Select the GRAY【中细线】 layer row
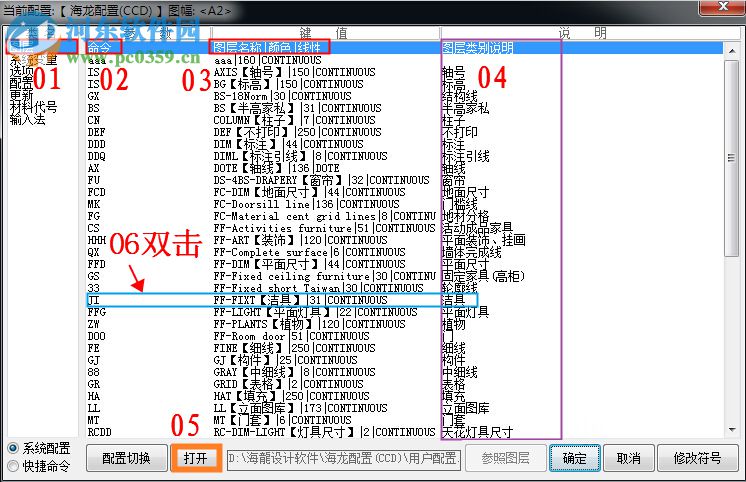 point(404,372)
